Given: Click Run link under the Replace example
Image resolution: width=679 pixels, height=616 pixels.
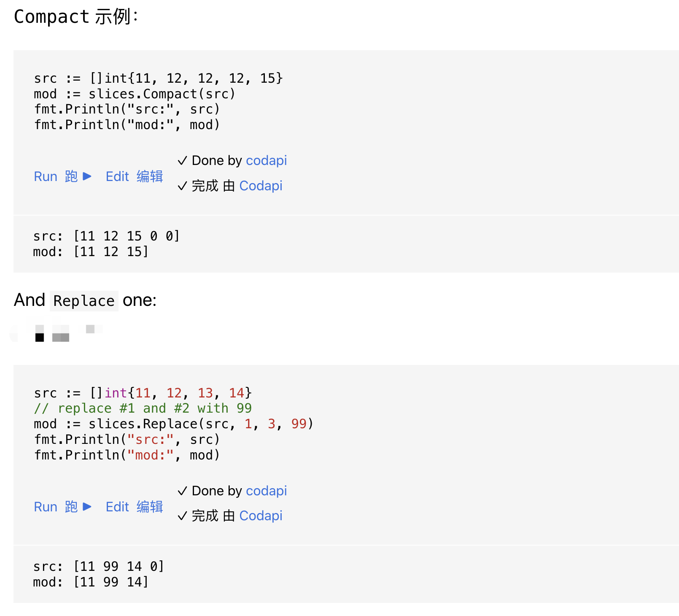Looking at the screenshot, I should (62, 507).
